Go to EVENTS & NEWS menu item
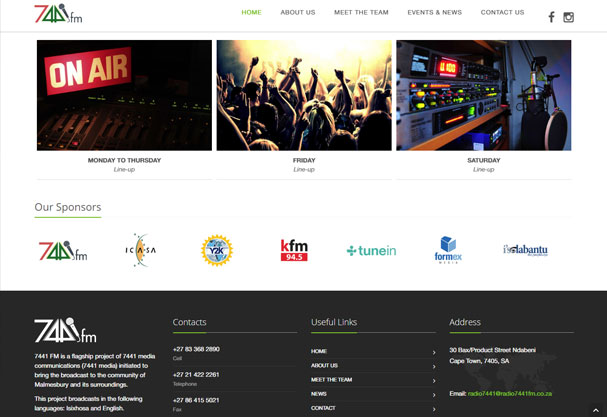Screen dimensions: 607x417 coord(434,13)
